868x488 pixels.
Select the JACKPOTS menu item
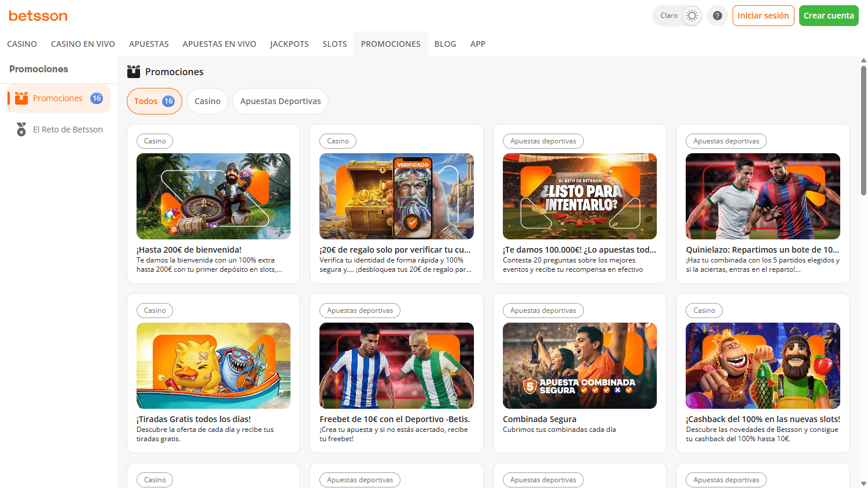coord(289,44)
